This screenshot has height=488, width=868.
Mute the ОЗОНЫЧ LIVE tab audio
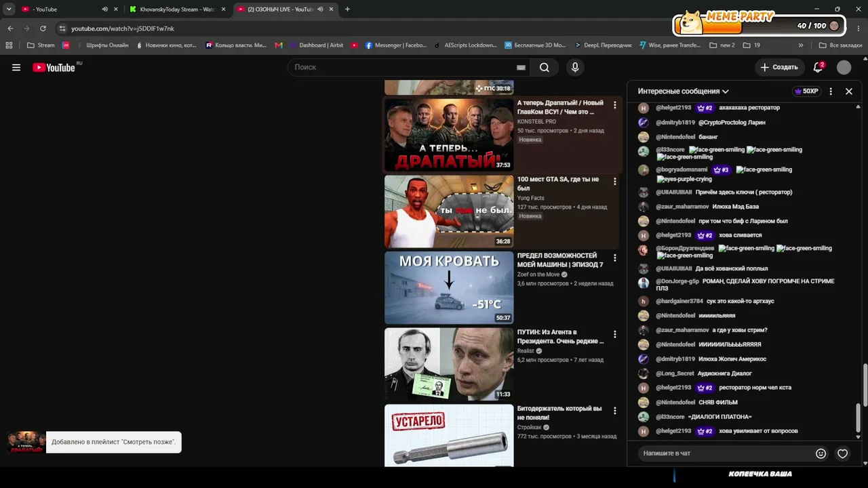(320, 9)
